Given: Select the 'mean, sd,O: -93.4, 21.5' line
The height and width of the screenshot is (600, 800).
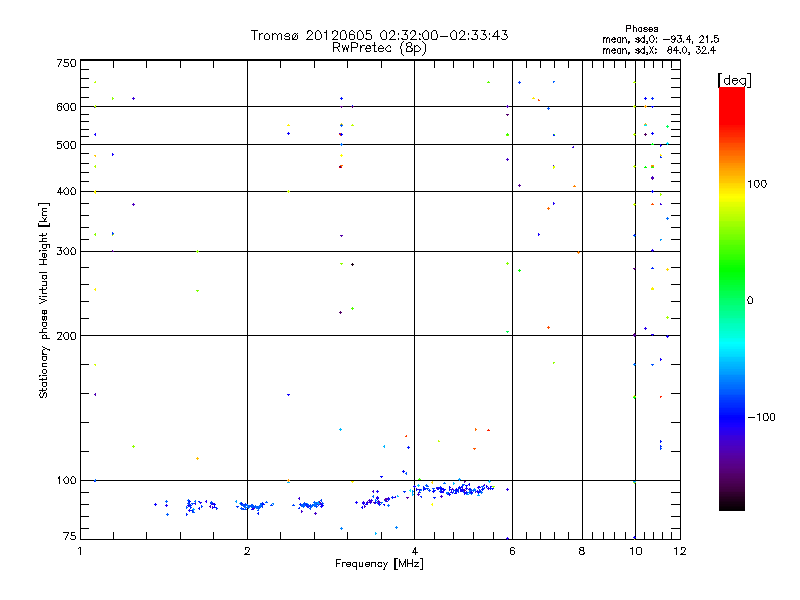Looking at the screenshot, I should click(x=660, y=39).
